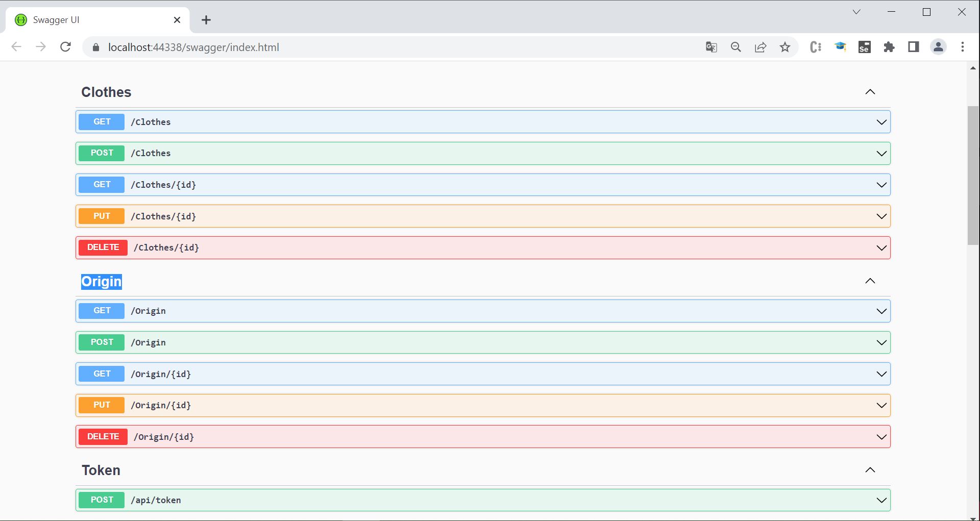Click the page vertical scrollbar thumb

pos(973,176)
